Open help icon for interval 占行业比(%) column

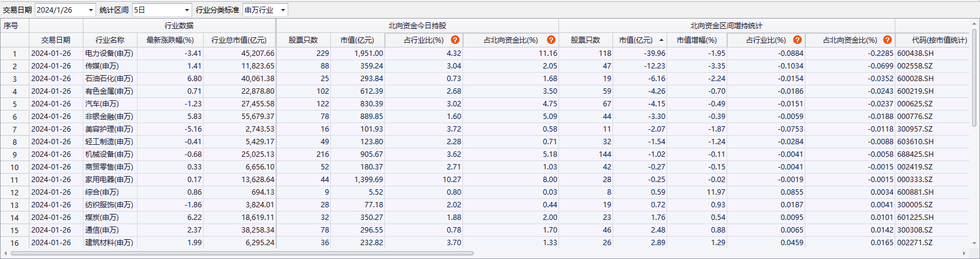[x=797, y=40]
